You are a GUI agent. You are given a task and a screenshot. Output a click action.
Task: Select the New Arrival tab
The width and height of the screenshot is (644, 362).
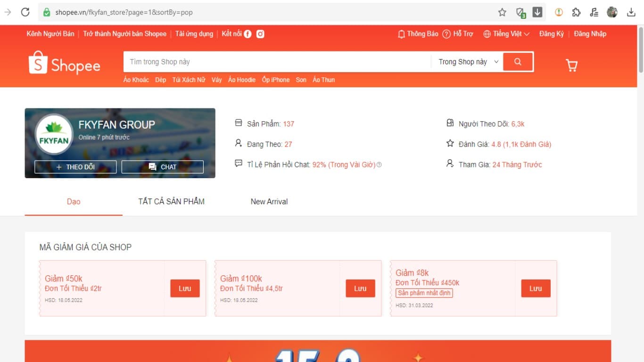tap(269, 202)
